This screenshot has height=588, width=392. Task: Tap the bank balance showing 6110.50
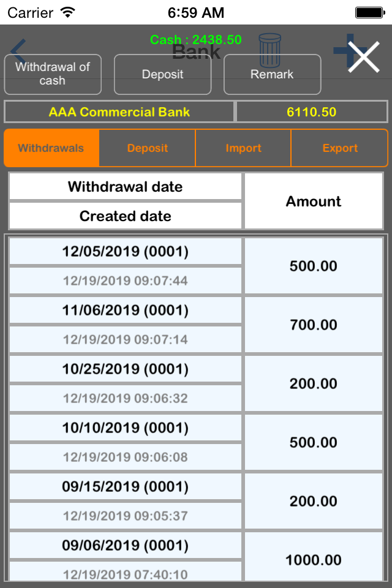[x=312, y=111]
